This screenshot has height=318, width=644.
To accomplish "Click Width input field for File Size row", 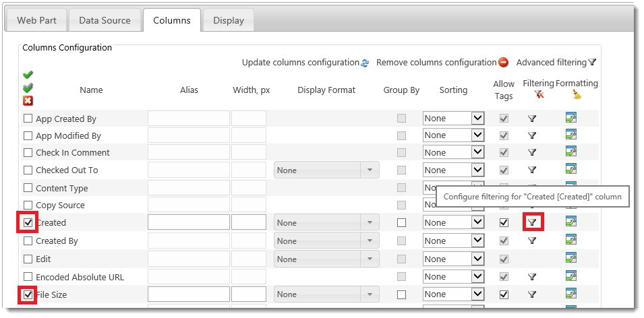I will (x=248, y=294).
